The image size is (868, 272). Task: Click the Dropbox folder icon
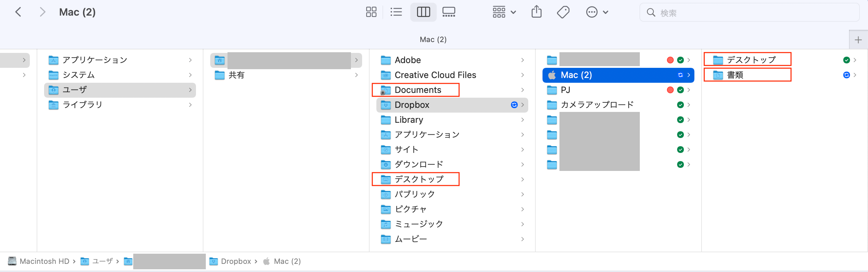coord(386,105)
